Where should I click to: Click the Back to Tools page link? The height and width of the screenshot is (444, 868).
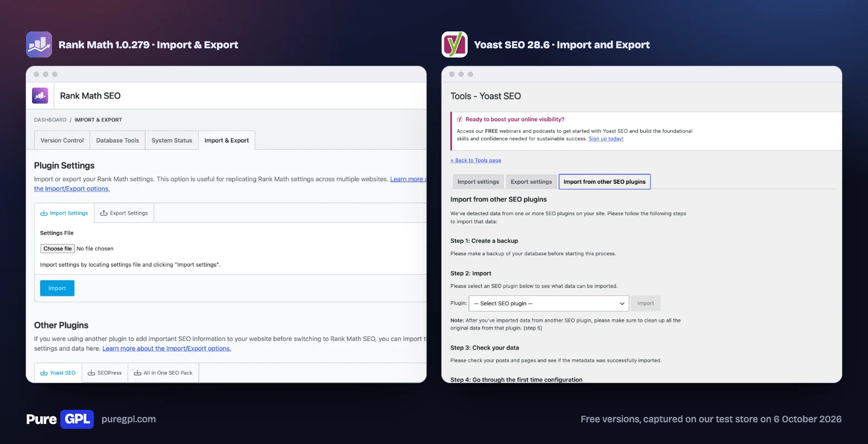pos(476,160)
